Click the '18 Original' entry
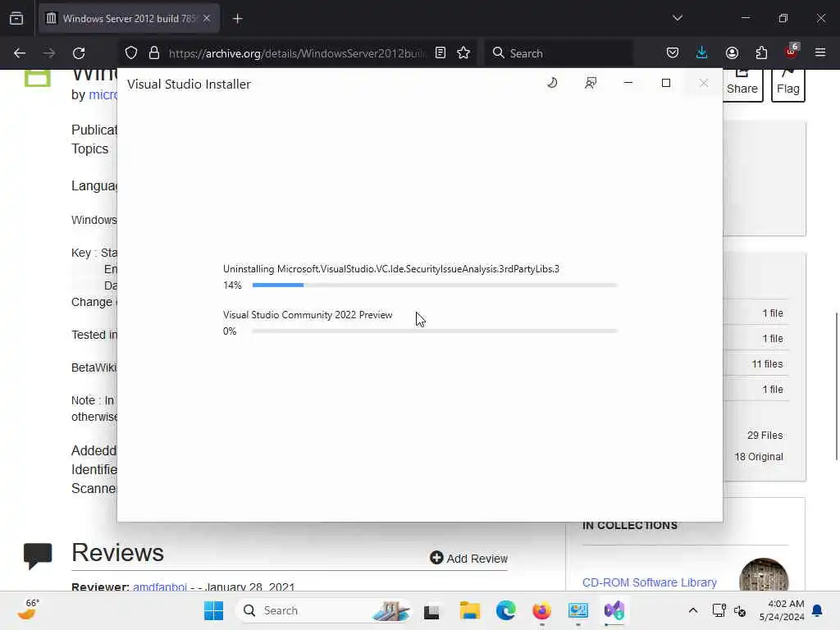 point(759,457)
